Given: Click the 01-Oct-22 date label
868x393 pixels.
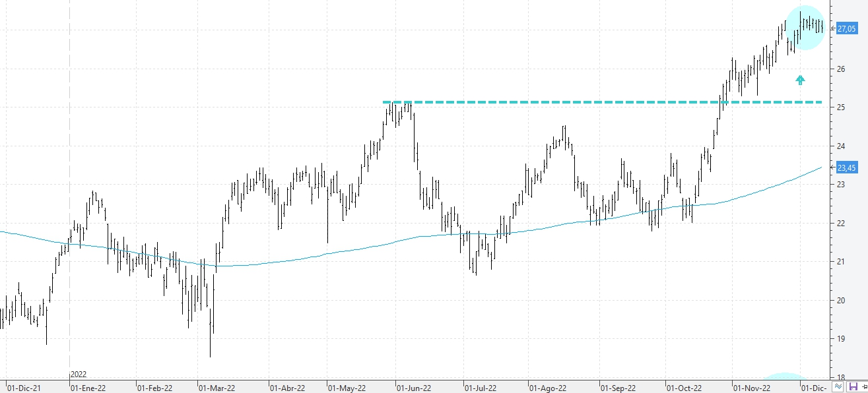Looking at the screenshot, I should 684,388.
